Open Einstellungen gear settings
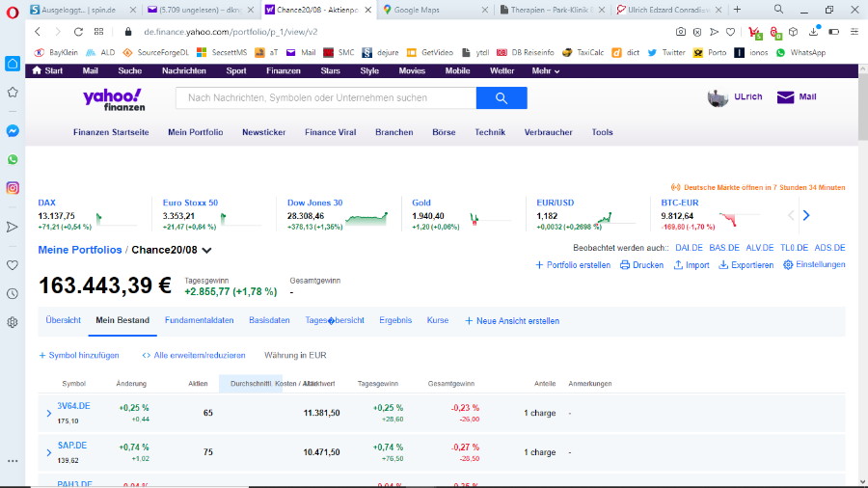The image size is (868, 488). [x=788, y=265]
